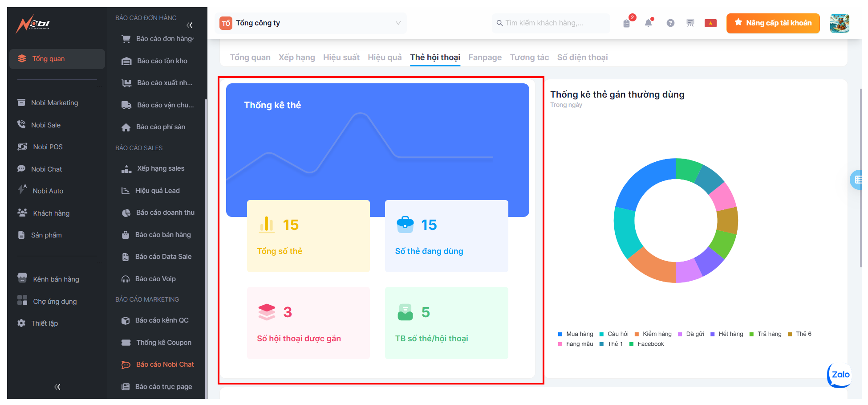Switch to the Fanpage tab

click(x=485, y=57)
